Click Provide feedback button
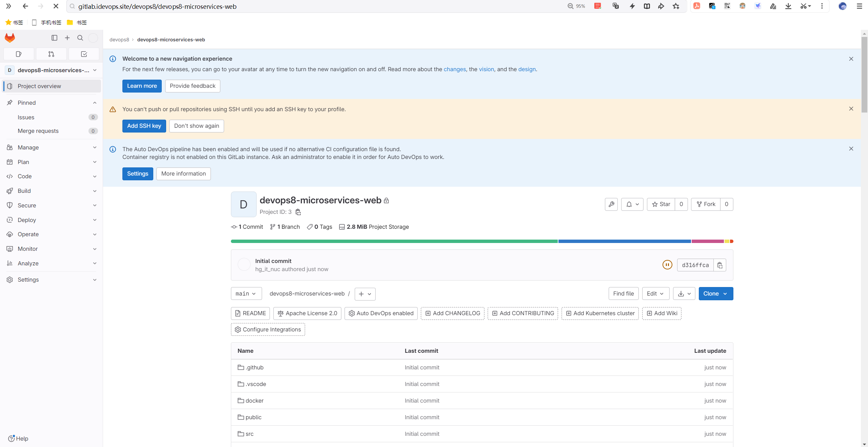The width and height of the screenshot is (868, 447). pos(193,86)
